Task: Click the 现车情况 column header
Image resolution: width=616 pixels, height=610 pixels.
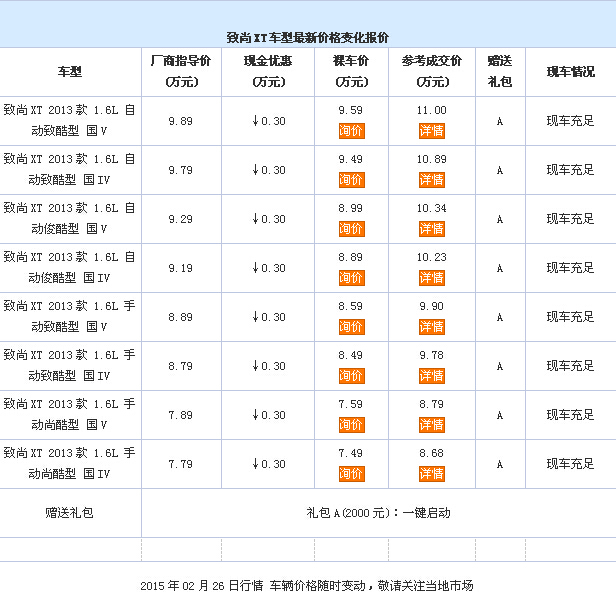Action: (571, 72)
